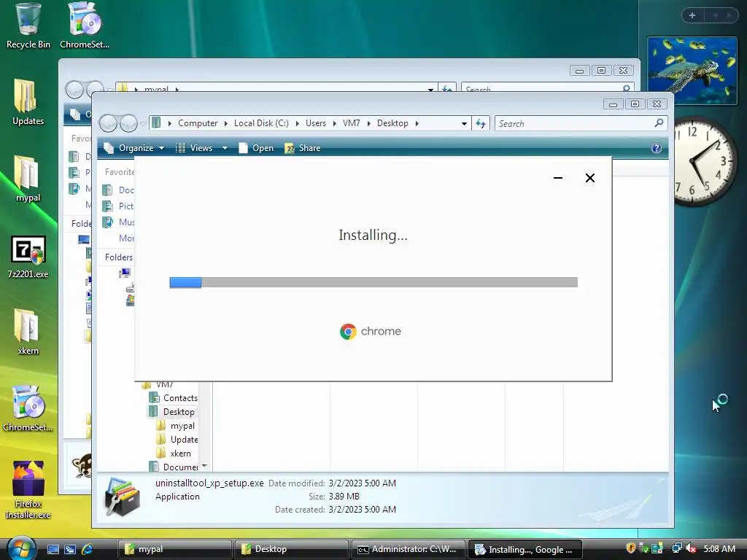Expand the Views dropdown arrow

pos(225,148)
